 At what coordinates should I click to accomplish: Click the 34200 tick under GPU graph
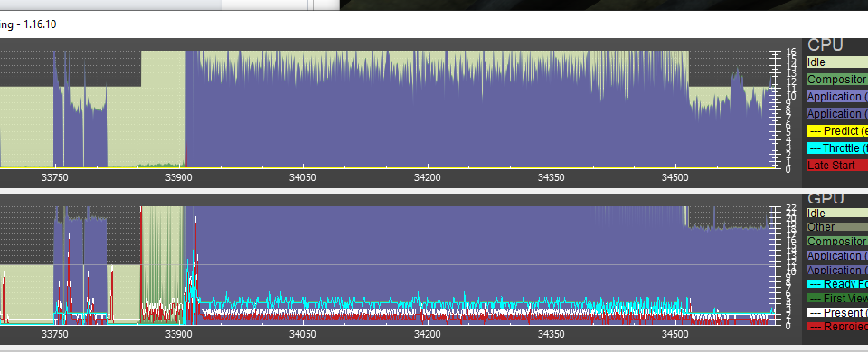pyautogui.click(x=428, y=334)
